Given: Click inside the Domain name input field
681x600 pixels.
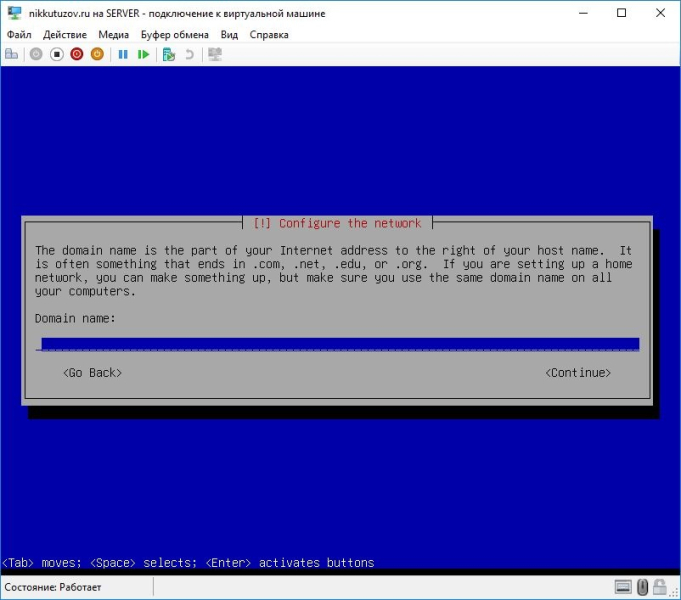Looking at the screenshot, I should [x=337, y=344].
